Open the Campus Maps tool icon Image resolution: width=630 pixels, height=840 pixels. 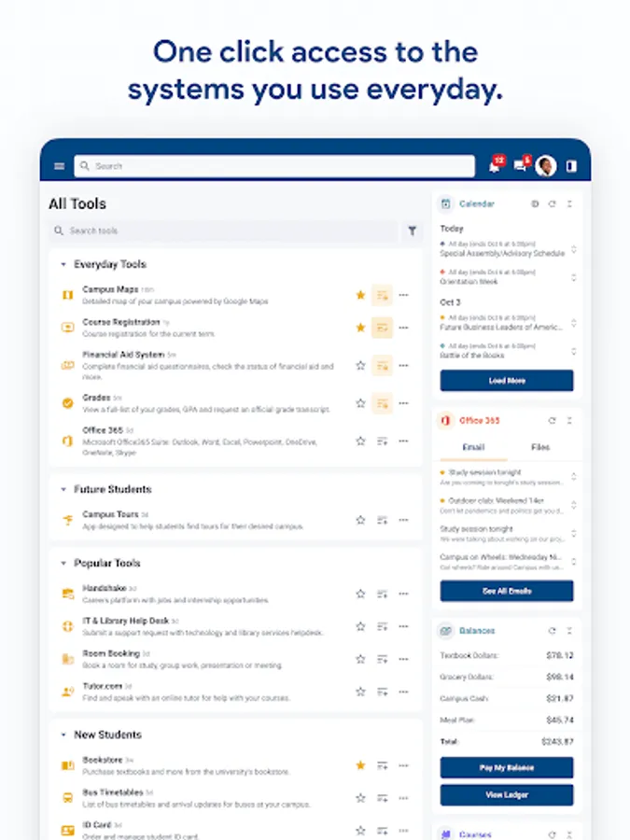tap(67, 295)
